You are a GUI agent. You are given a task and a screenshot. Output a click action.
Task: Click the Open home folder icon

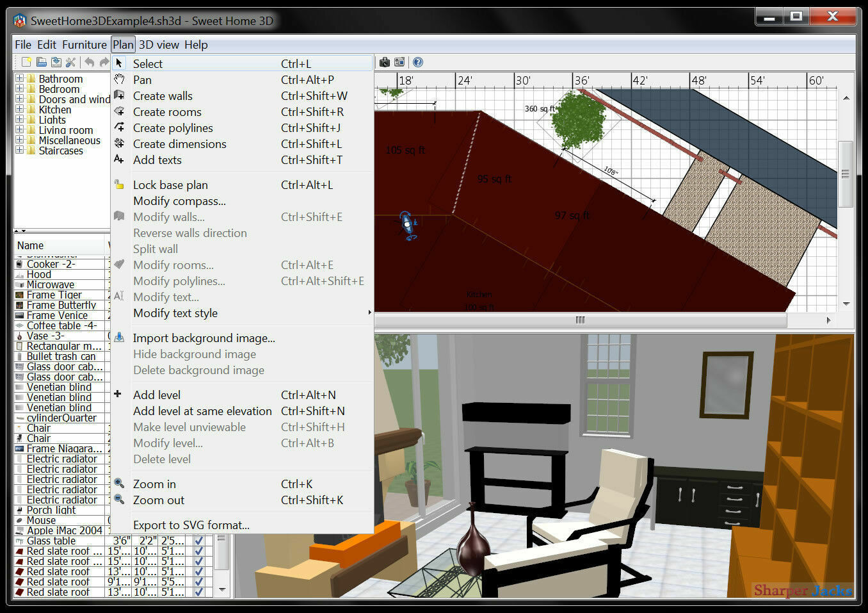point(41,62)
